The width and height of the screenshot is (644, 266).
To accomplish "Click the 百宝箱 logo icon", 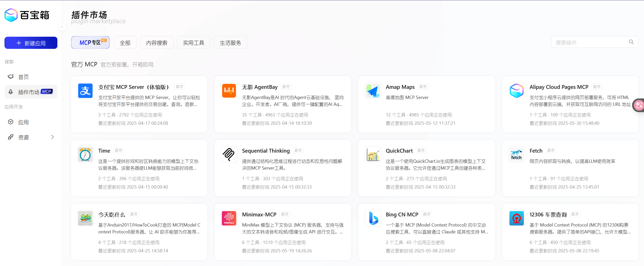I will (x=11, y=15).
